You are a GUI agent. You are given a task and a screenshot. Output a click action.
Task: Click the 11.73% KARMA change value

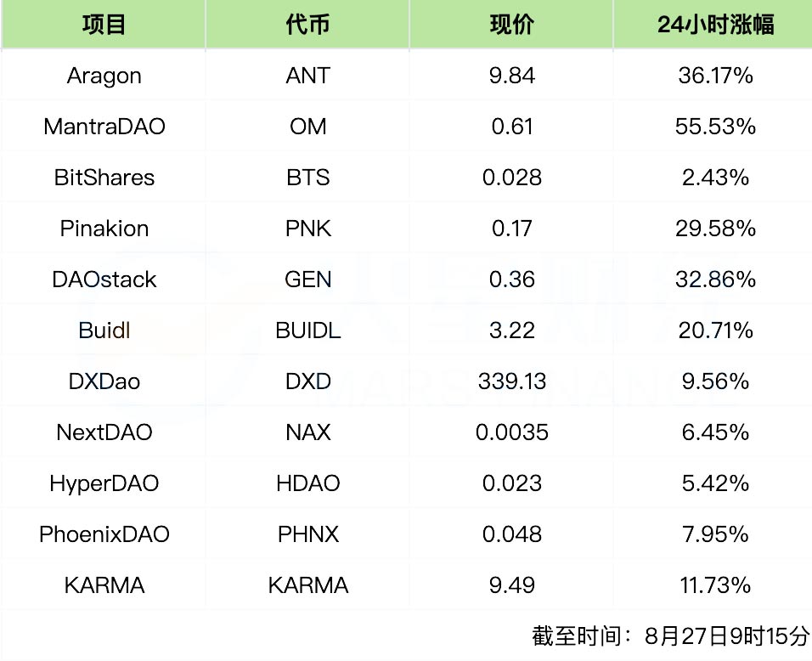(x=715, y=585)
